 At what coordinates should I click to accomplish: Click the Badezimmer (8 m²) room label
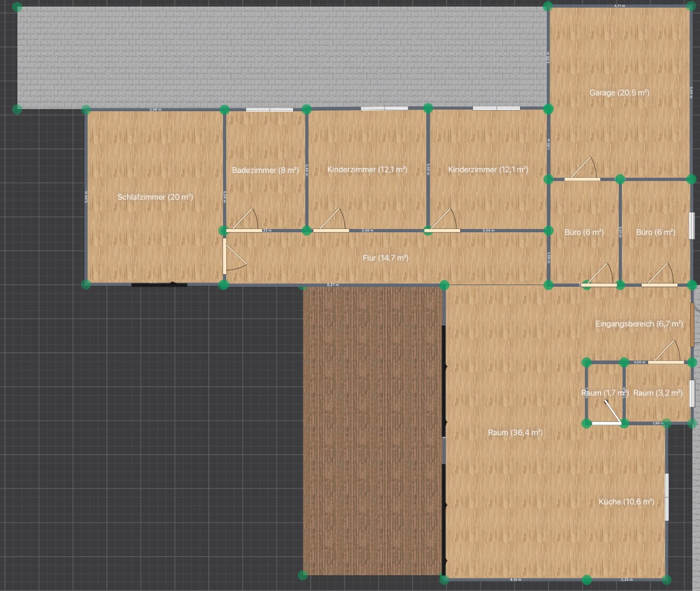point(265,170)
